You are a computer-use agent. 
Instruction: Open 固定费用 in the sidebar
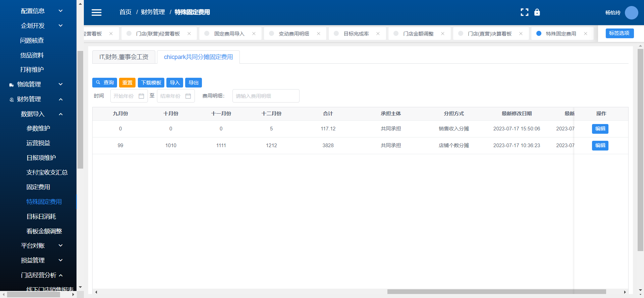[x=38, y=187]
